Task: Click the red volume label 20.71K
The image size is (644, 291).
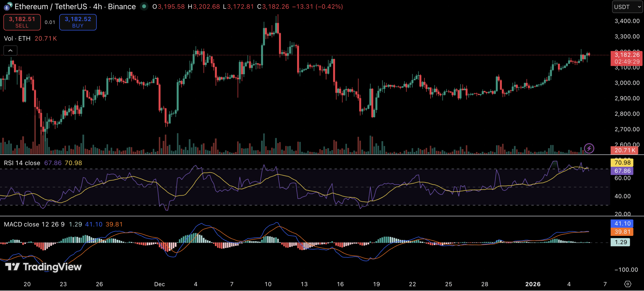Action: coord(625,150)
